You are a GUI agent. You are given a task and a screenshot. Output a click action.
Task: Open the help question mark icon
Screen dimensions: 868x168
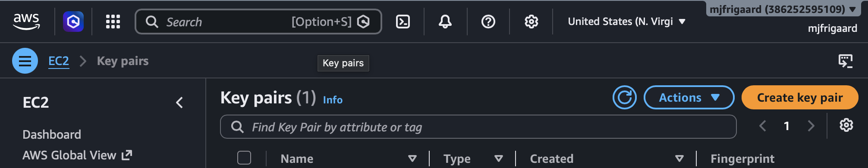pos(488,22)
